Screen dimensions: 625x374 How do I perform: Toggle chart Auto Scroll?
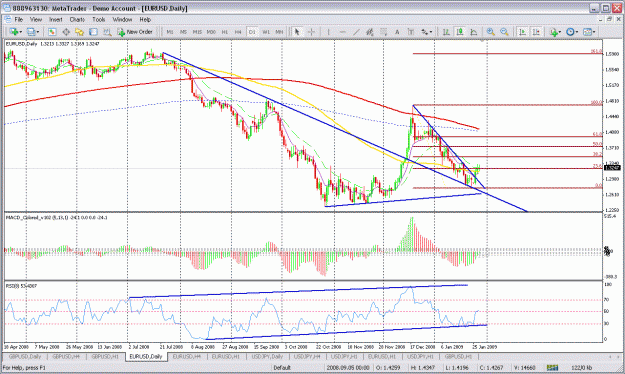(x=523, y=32)
